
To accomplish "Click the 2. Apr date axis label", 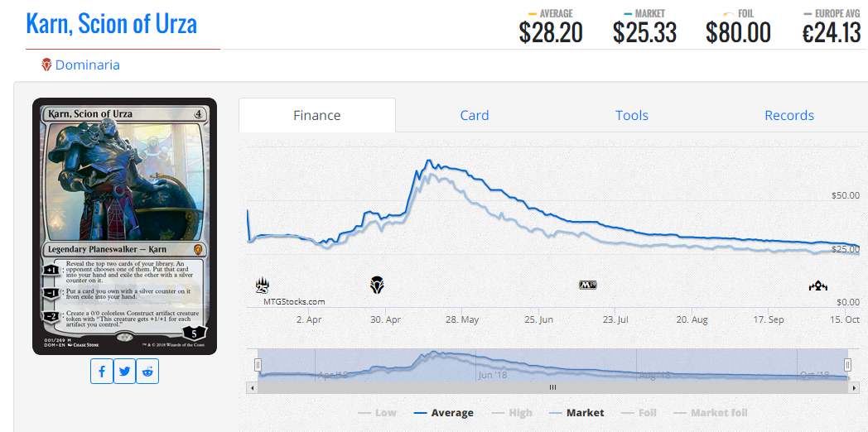I will 309,319.
